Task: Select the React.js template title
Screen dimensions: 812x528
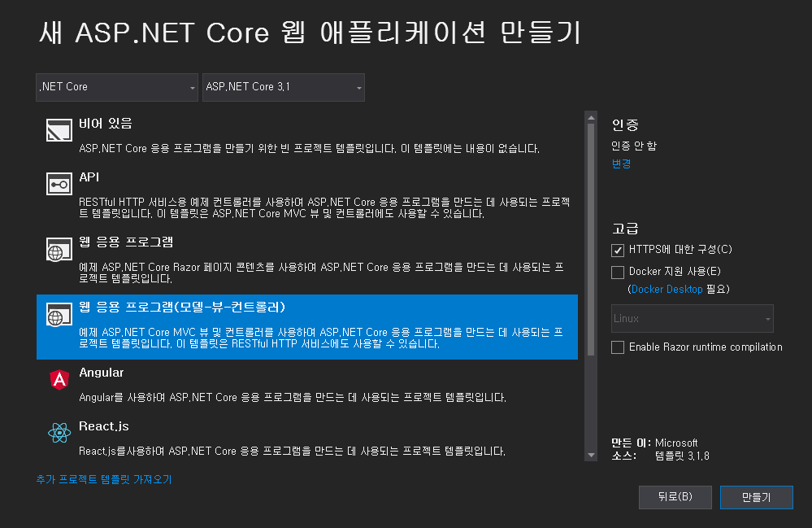Action: click(x=103, y=426)
